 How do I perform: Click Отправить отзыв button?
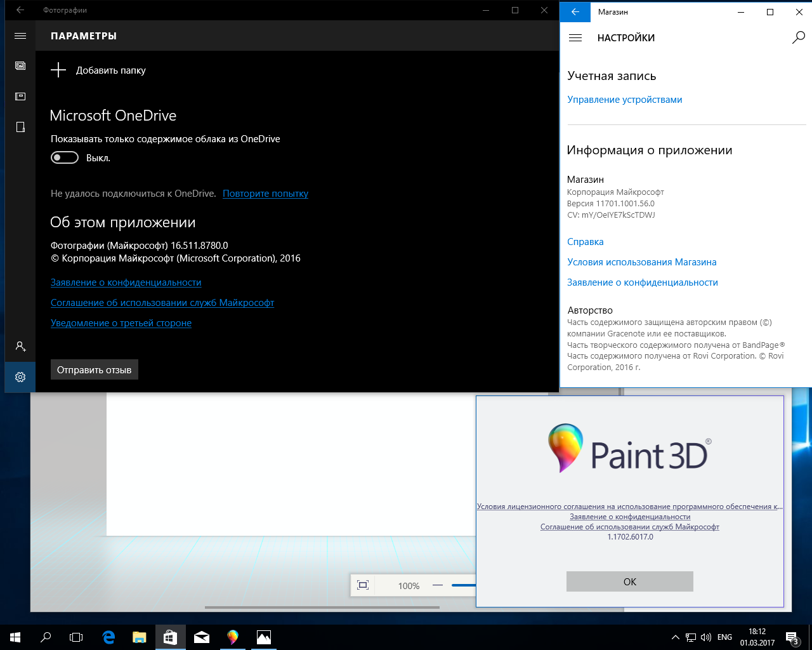point(95,370)
